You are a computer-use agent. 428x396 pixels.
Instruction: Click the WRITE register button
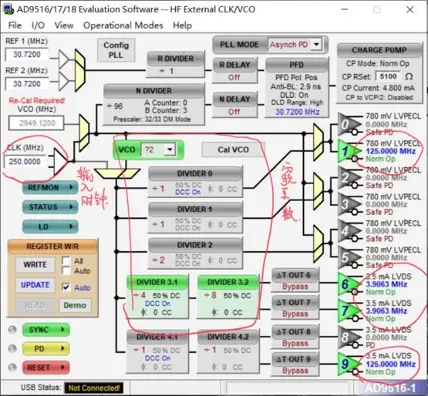click(35, 265)
